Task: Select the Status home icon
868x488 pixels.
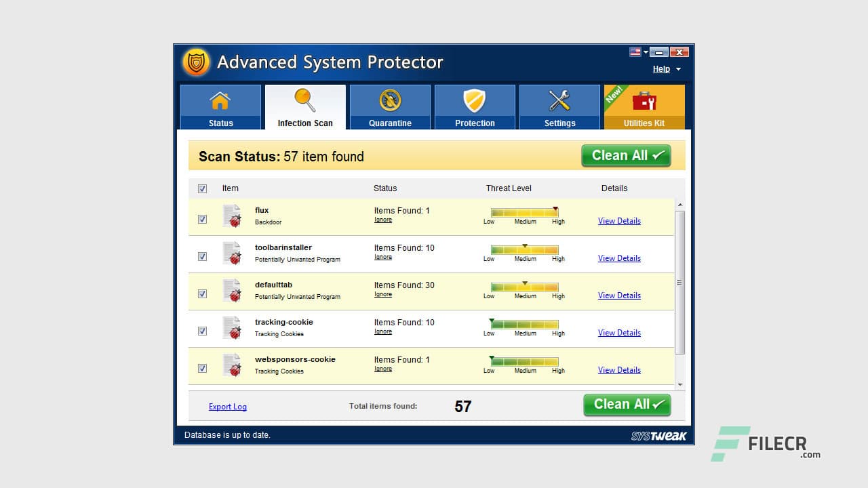Action: [220, 102]
